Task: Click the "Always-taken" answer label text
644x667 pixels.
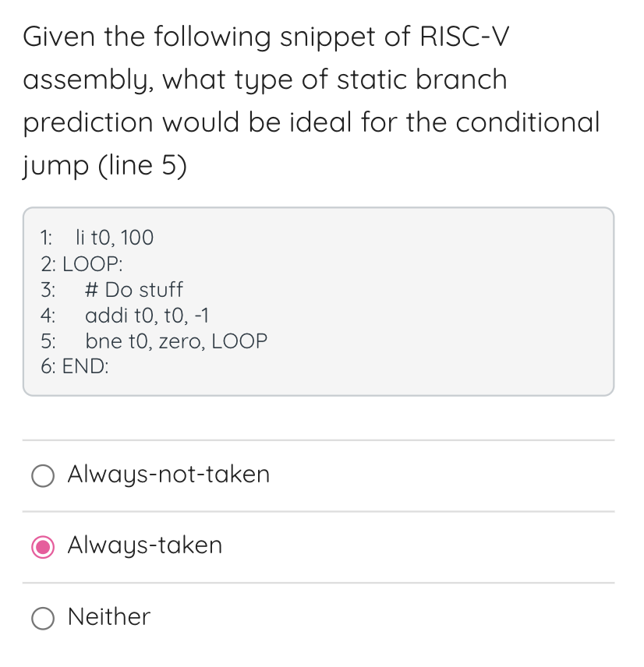Action: coord(143,546)
